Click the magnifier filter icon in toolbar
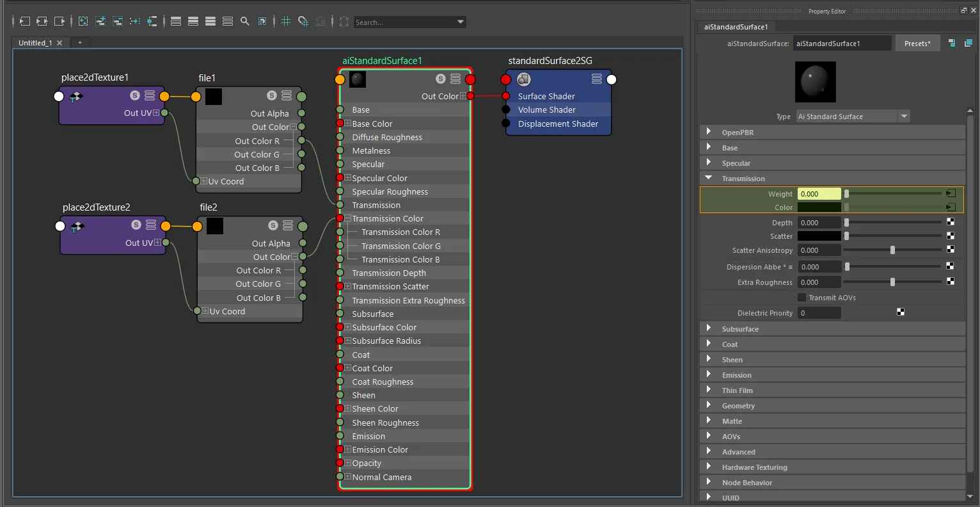Viewport: 980px width, 507px height. coord(245,21)
